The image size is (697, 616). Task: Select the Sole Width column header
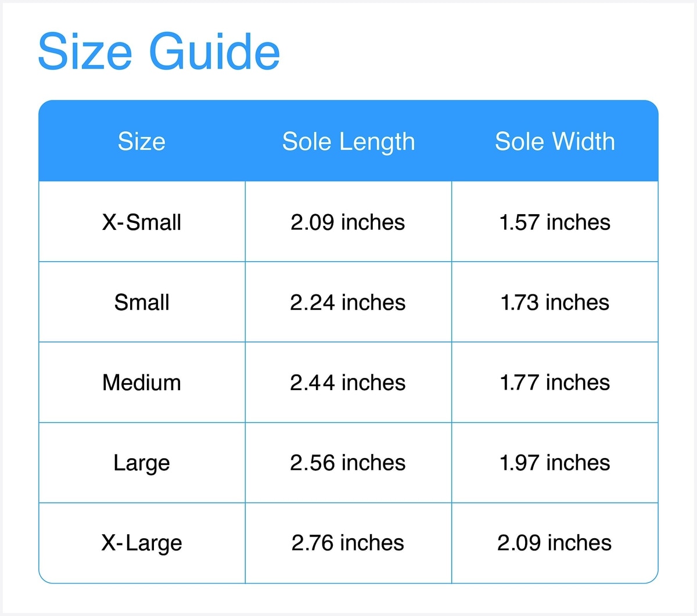[x=555, y=142]
